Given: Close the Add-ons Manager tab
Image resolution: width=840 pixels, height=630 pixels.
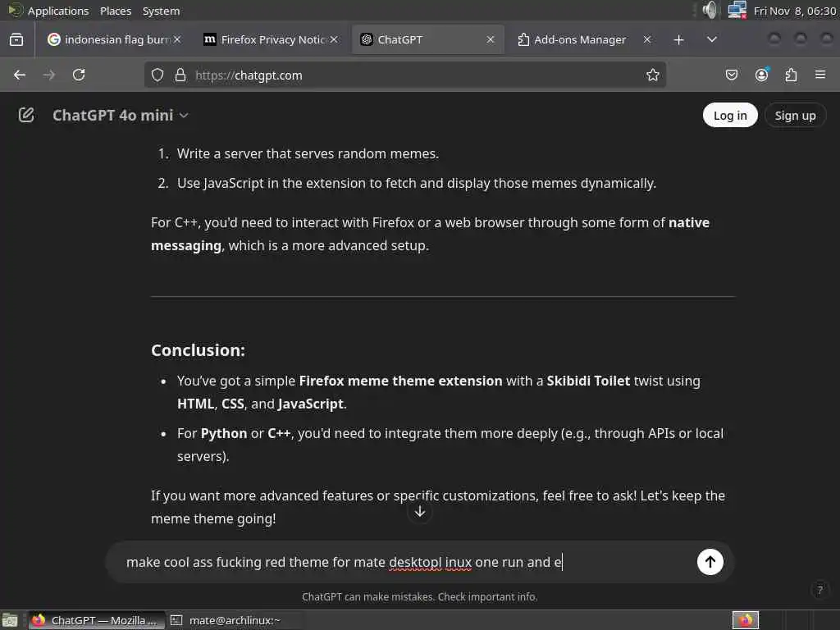Looking at the screenshot, I should pos(647,39).
